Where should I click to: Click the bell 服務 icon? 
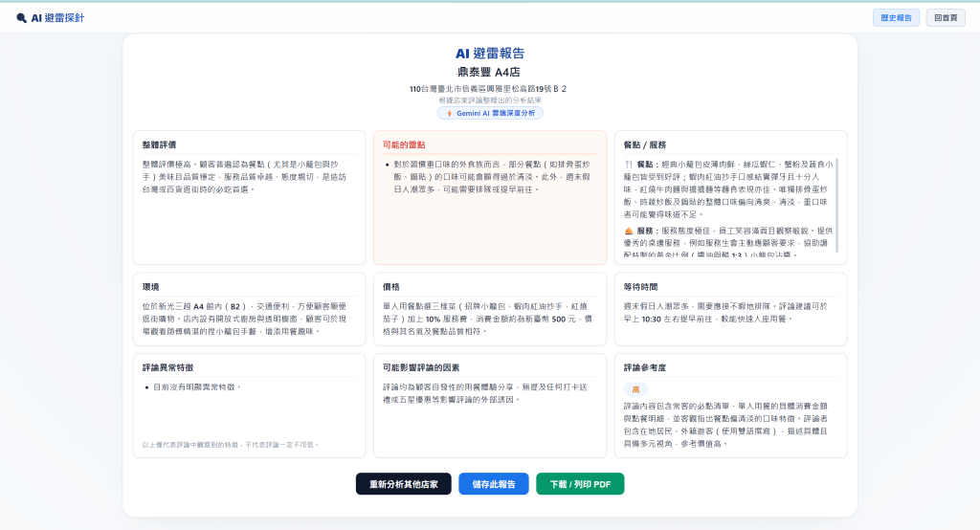click(629, 231)
